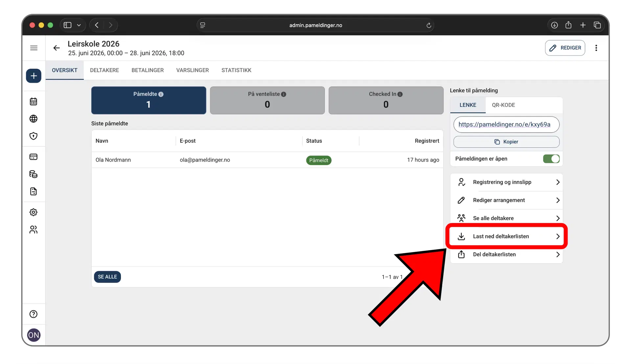Click the hamburger menu icon
The image size is (631, 364).
pos(34,48)
